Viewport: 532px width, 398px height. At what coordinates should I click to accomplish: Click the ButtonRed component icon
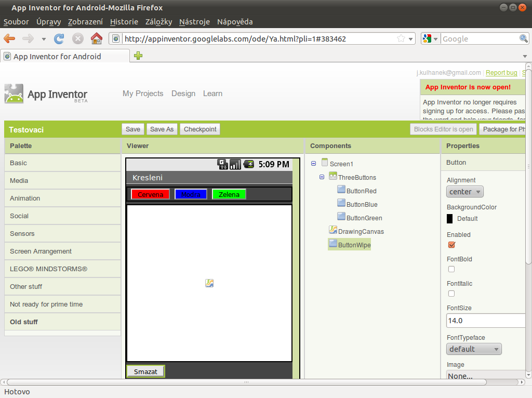coord(341,190)
